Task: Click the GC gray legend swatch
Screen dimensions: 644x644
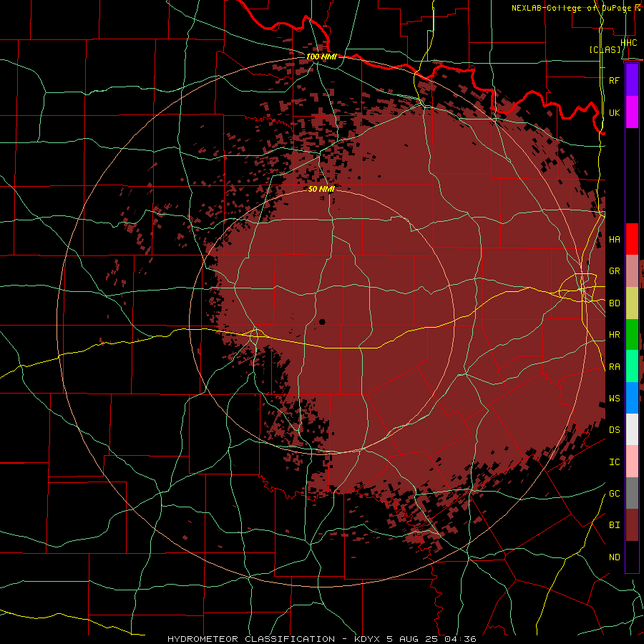Action: tap(632, 493)
